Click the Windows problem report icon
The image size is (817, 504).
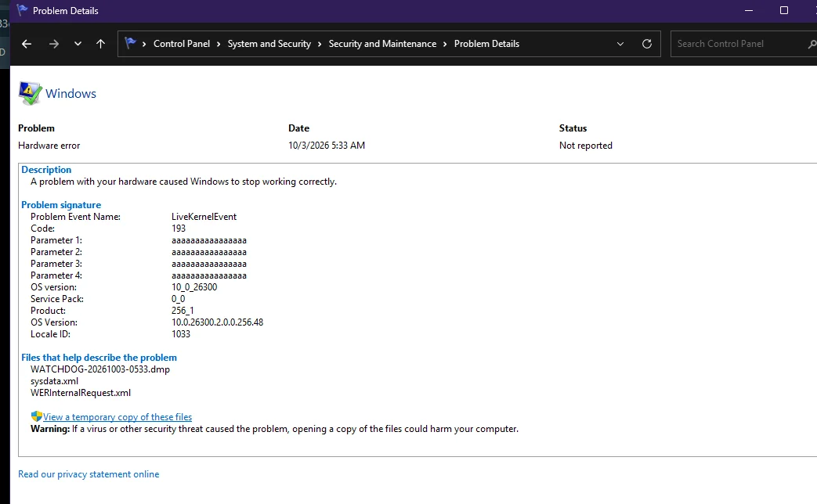click(30, 93)
